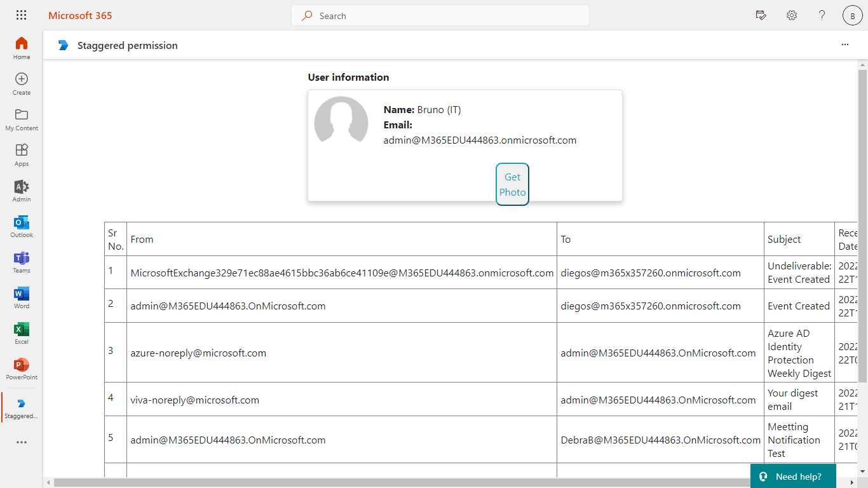Click the 'Undeliverable: Event Created' subject cell
The width and height of the screenshot is (868, 488).
(799, 273)
